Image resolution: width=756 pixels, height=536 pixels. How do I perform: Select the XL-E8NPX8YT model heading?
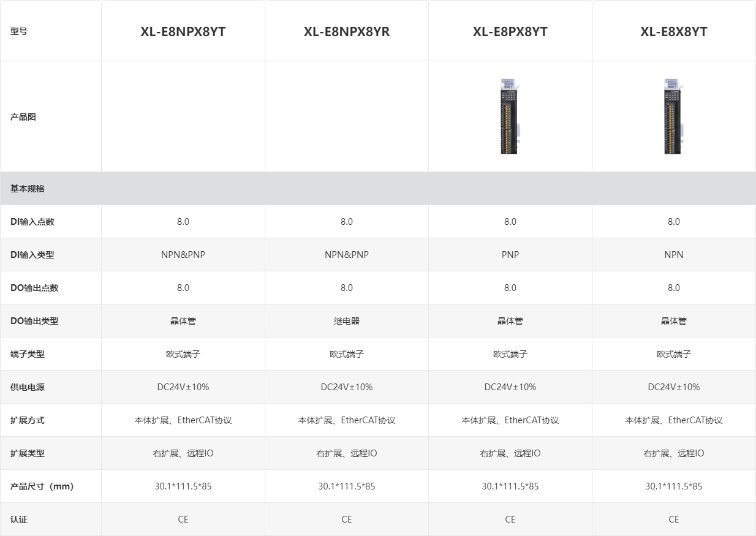coord(183,32)
